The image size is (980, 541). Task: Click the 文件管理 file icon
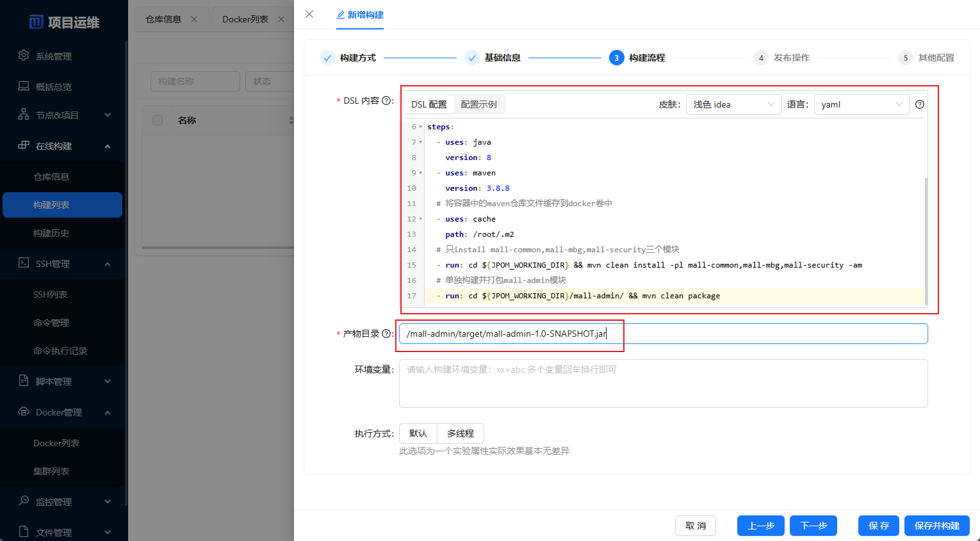22,532
